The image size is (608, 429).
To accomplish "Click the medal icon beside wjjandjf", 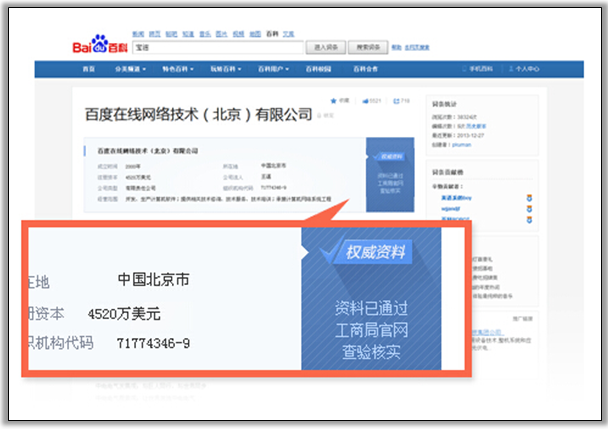I will click(529, 209).
